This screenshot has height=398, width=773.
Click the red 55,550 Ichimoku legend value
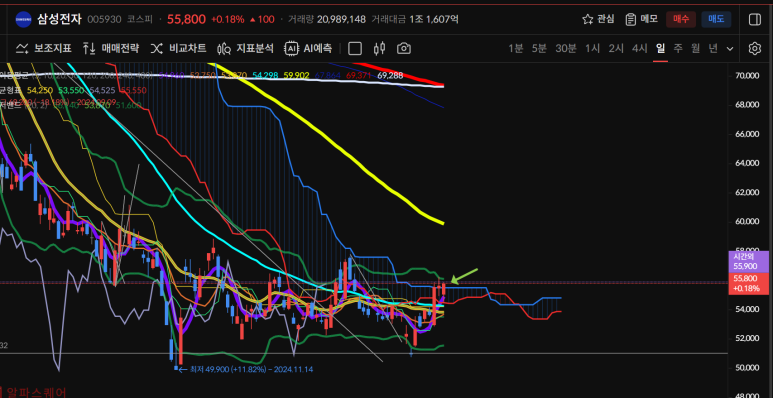(133, 90)
